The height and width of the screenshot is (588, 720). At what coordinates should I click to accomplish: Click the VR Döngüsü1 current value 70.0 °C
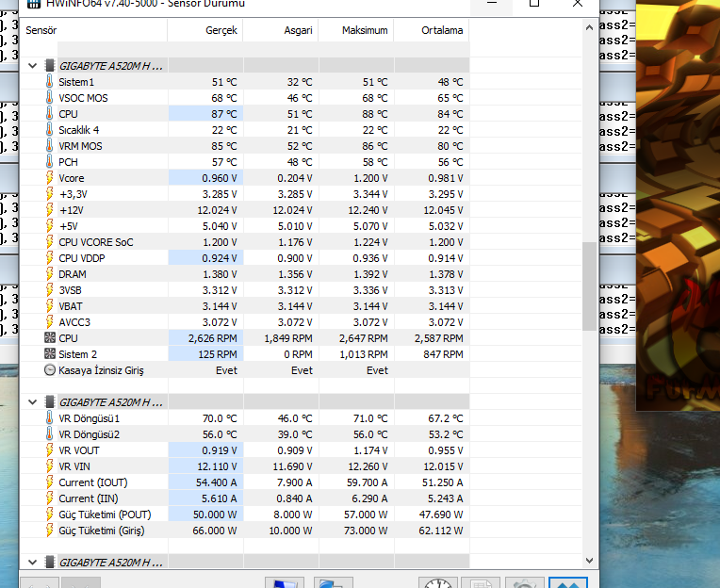220,418
